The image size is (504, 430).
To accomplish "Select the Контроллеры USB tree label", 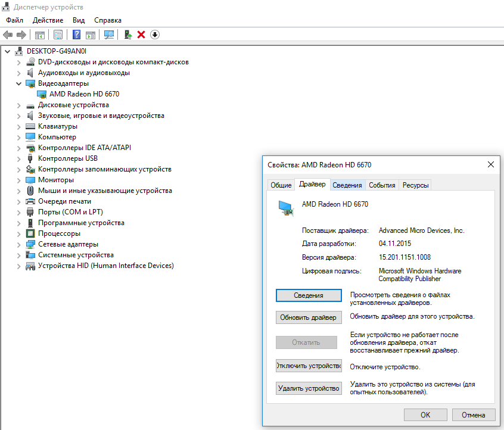I will (x=68, y=158).
